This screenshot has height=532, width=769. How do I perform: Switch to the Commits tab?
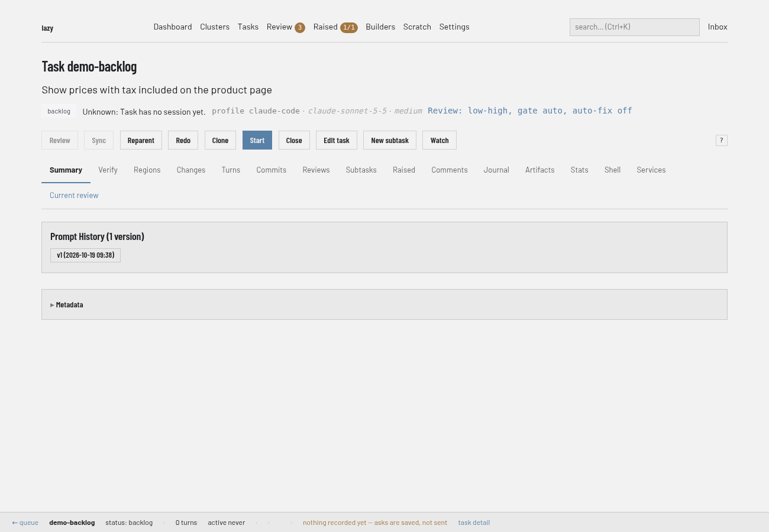click(272, 170)
